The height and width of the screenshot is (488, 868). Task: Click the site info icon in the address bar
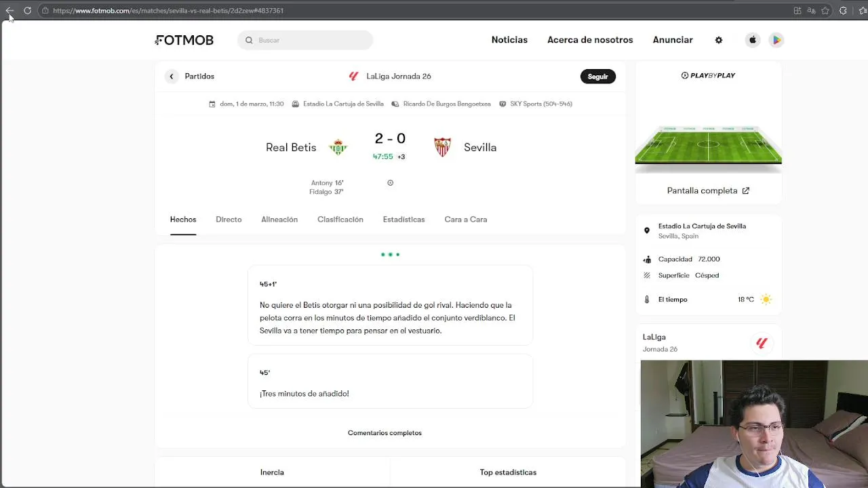pyautogui.click(x=45, y=10)
